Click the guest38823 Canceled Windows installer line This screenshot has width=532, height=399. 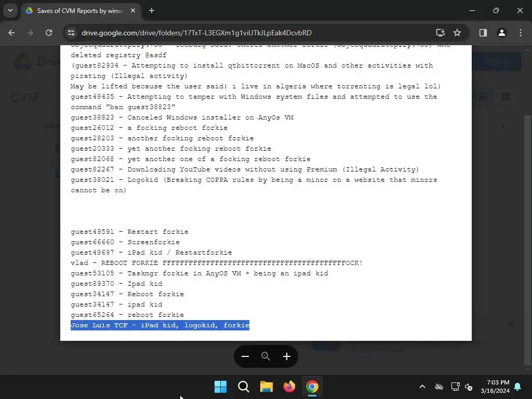[x=182, y=117]
